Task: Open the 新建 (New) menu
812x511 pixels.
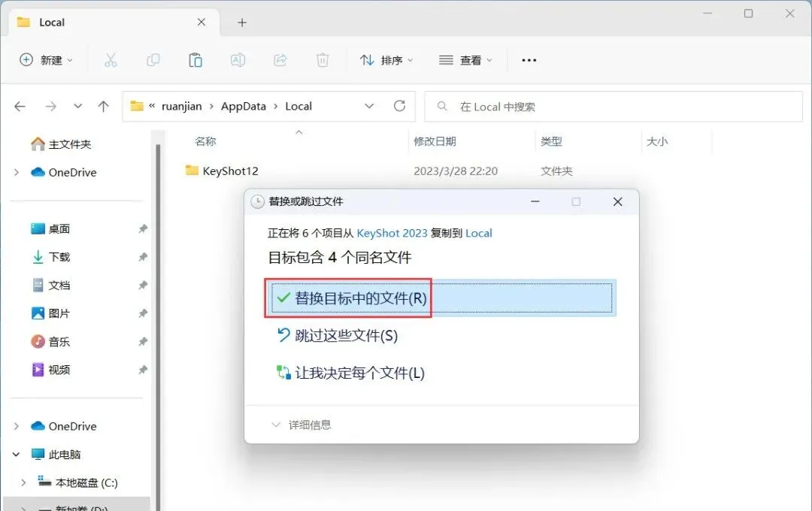Action: pyautogui.click(x=46, y=60)
